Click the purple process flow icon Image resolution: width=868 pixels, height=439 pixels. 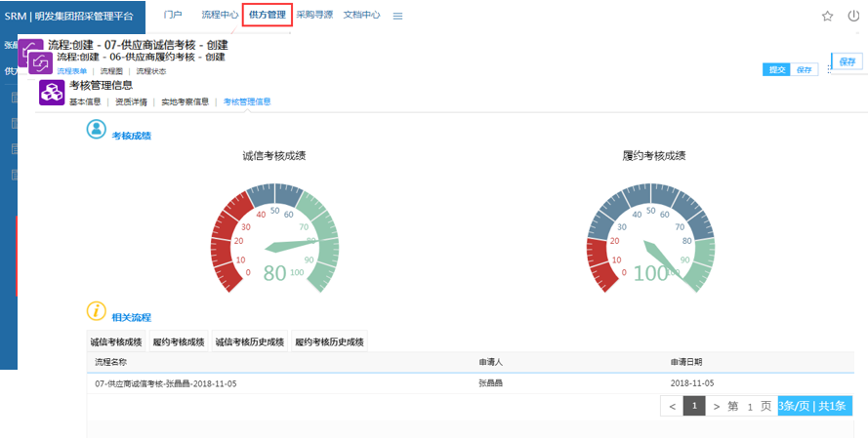(x=41, y=62)
